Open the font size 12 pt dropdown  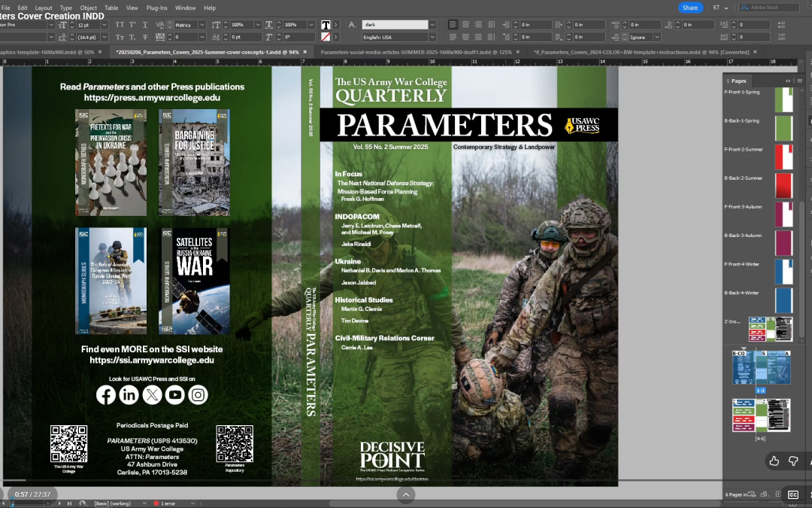[x=104, y=25]
